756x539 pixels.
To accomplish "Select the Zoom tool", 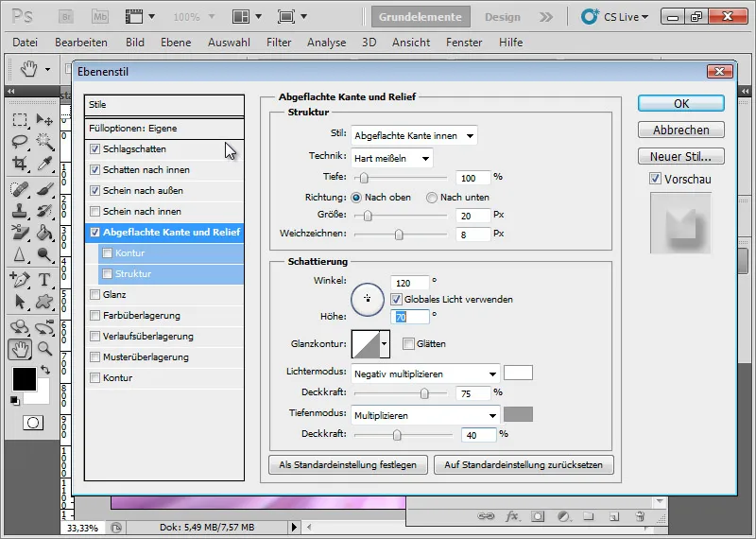I will click(44, 349).
